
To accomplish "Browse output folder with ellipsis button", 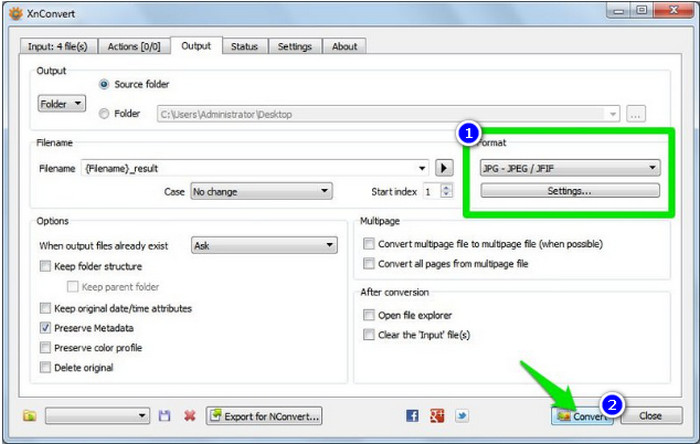I will pos(636,114).
